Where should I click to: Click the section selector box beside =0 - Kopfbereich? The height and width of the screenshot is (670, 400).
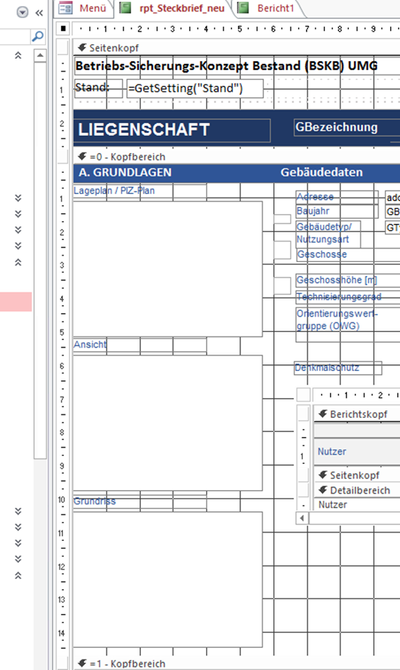(62, 157)
